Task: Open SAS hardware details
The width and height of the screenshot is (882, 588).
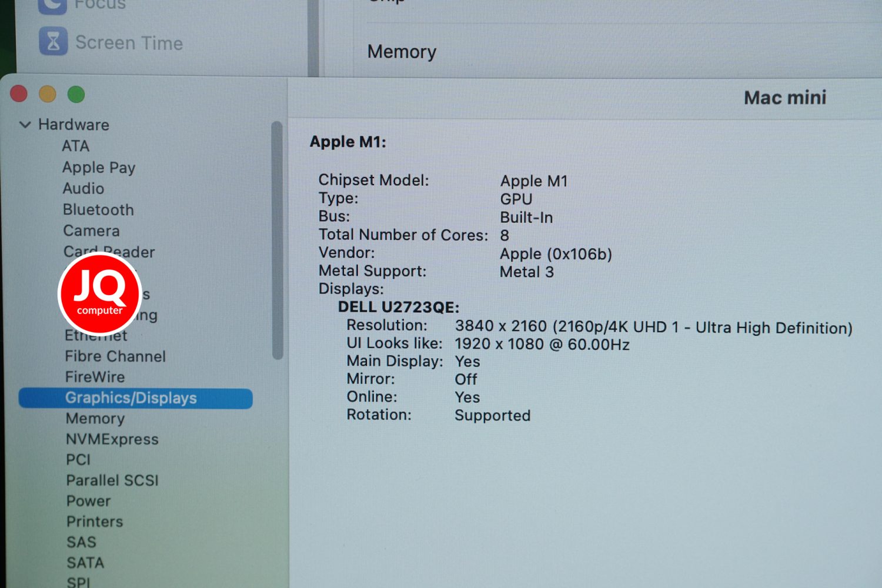Action: [81, 542]
